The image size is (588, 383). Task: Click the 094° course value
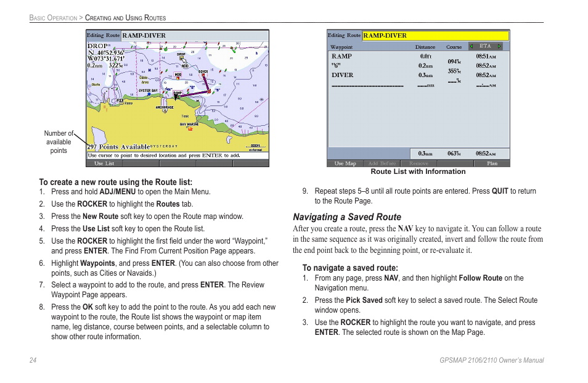point(454,61)
